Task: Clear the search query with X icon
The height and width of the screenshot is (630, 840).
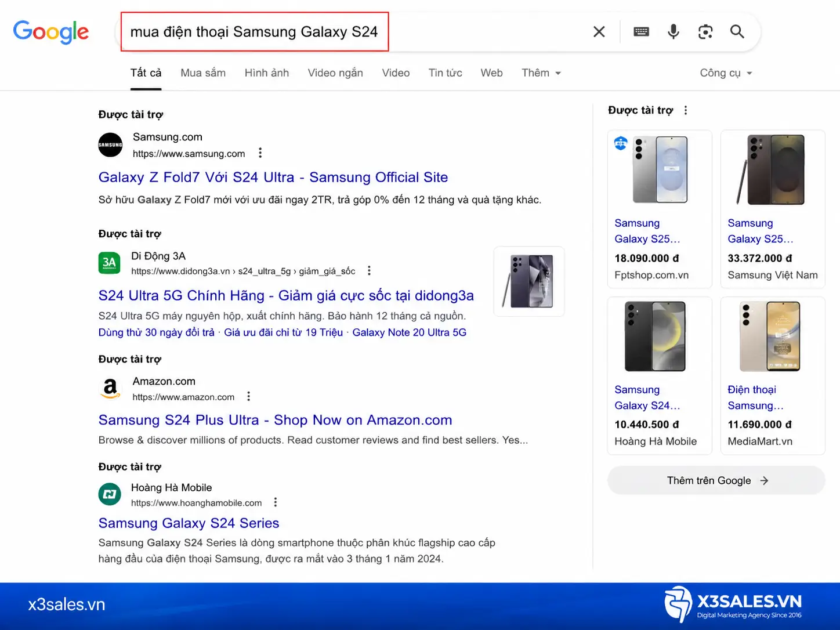Action: coord(599,32)
